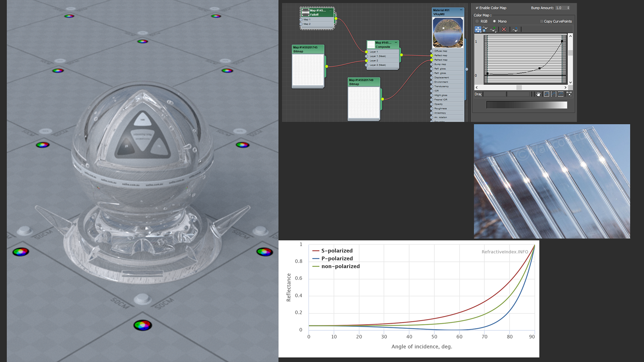Image resolution: width=644 pixels, height=362 pixels.
Task: Collapse the Falloff node with minus button
Action: (330, 10)
